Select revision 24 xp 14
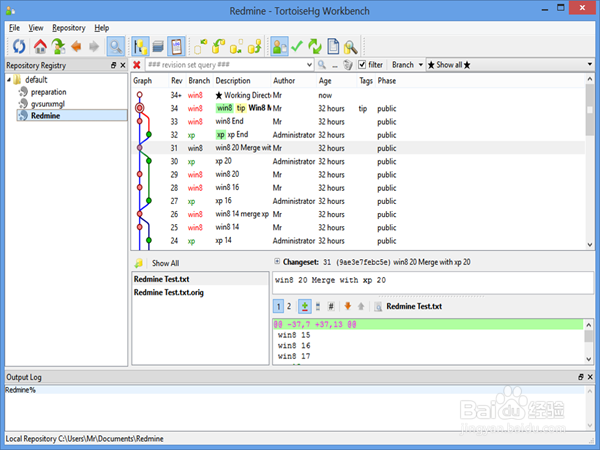The width and height of the screenshot is (600, 450). (x=358, y=240)
